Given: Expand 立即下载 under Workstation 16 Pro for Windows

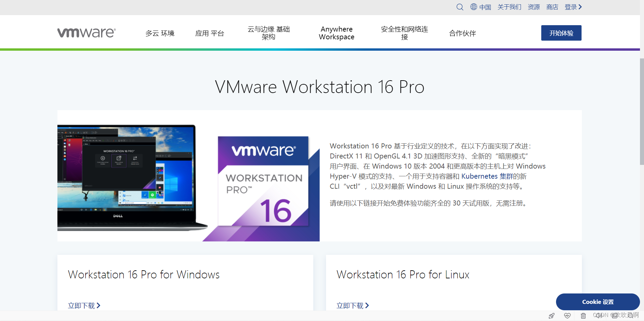Looking at the screenshot, I should (84, 306).
